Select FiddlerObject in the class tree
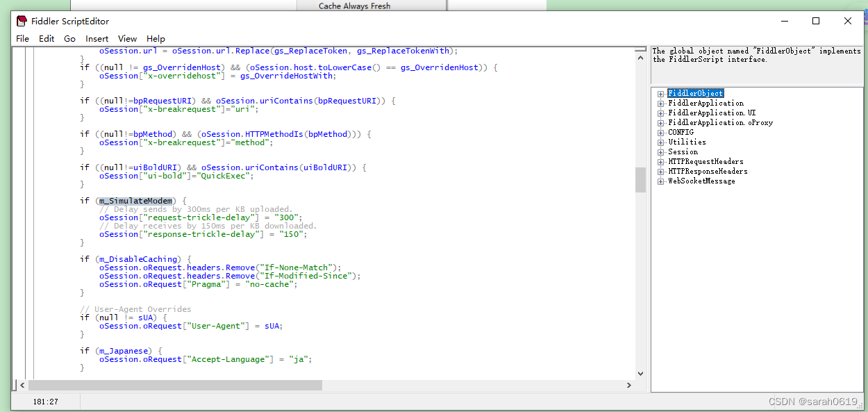 pos(695,93)
